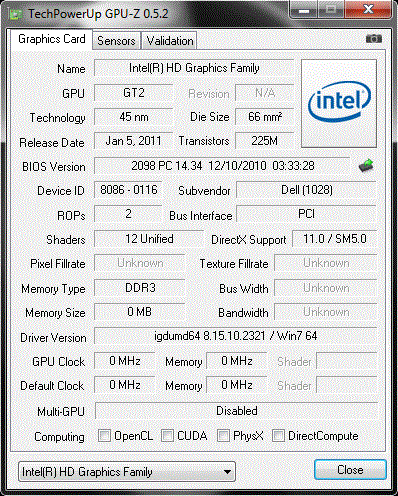This screenshot has height=496, width=398.
Task: Click the Pixel Fillrate Unknown field
Action: (x=140, y=263)
